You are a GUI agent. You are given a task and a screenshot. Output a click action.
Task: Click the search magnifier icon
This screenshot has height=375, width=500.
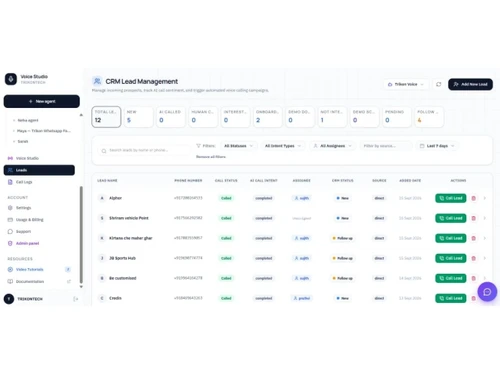tap(104, 151)
